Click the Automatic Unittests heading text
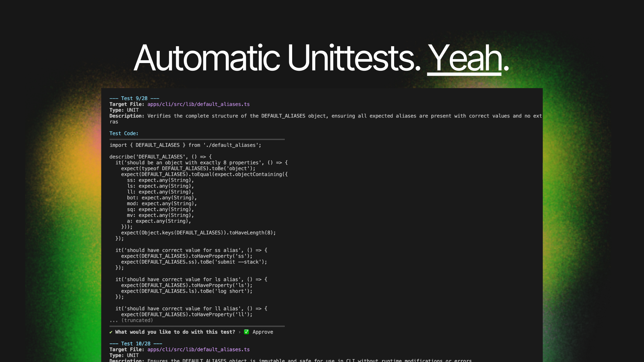This screenshot has height=362, width=644. [277, 58]
